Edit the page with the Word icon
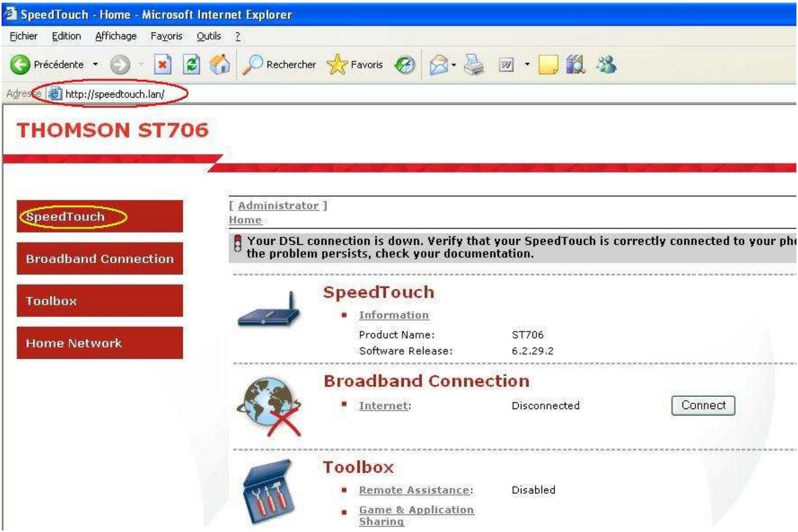Viewport: 798px width, 532px height. click(x=507, y=65)
